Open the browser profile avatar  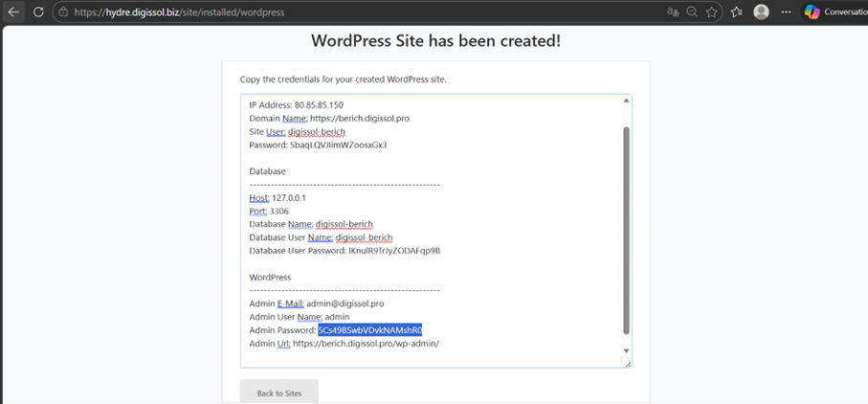(762, 12)
